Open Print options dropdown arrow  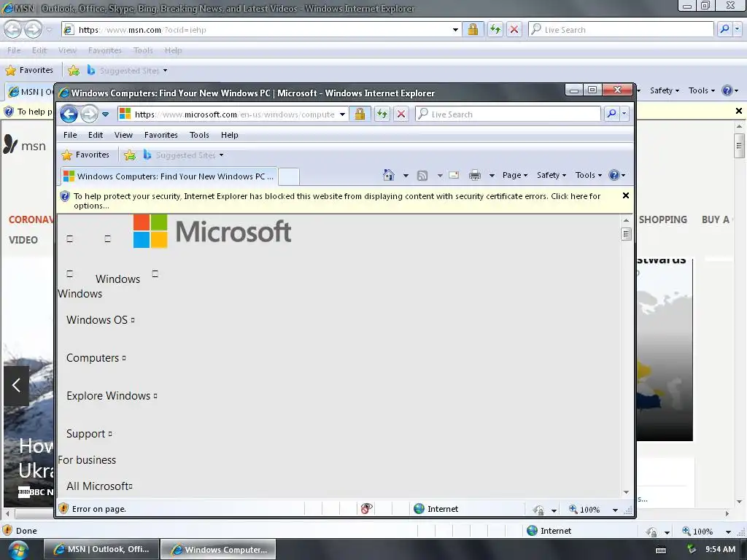[x=492, y=175]
